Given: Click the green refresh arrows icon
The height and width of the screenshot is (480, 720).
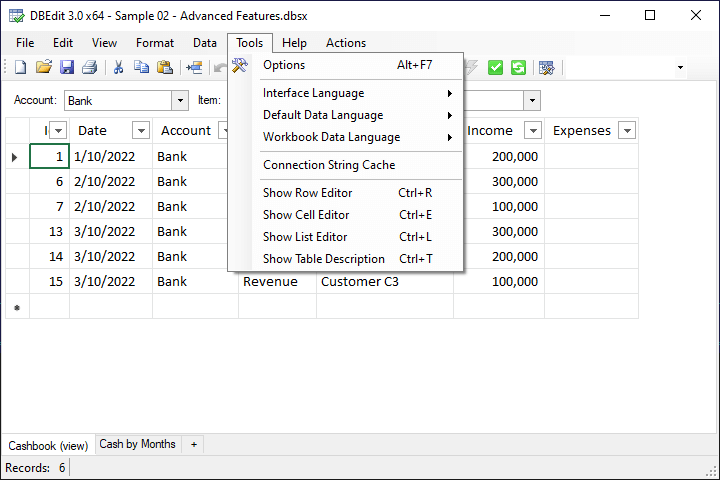Looking at the screenshot, I should 518,67.
